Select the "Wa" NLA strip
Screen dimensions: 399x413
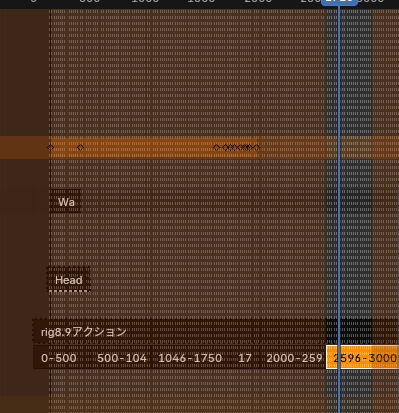coord(65,201)
